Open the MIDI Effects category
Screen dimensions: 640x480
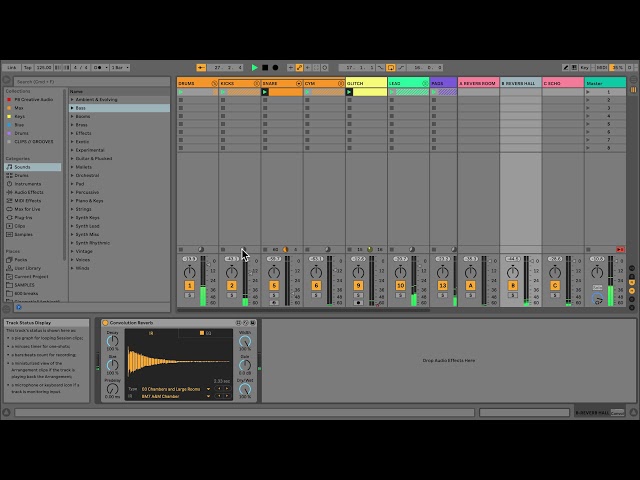pos(28,201)
